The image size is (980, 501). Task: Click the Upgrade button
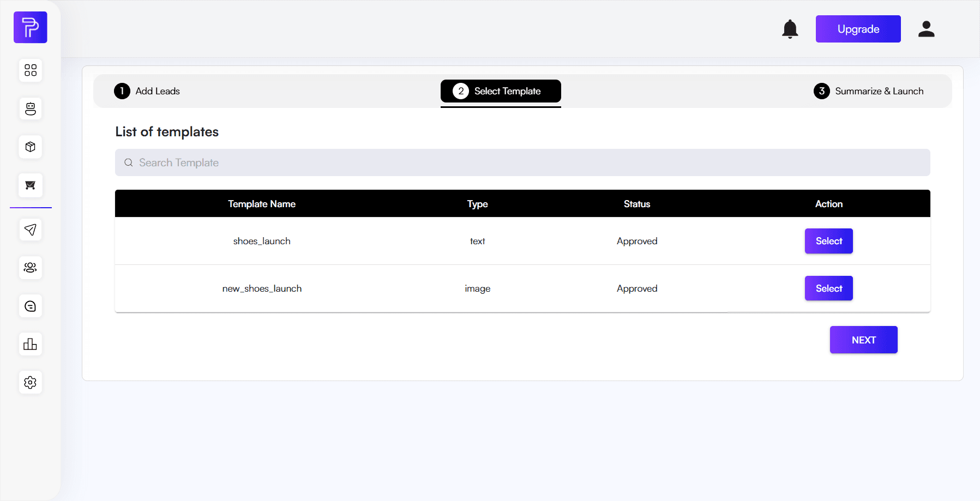coord(858,29)
